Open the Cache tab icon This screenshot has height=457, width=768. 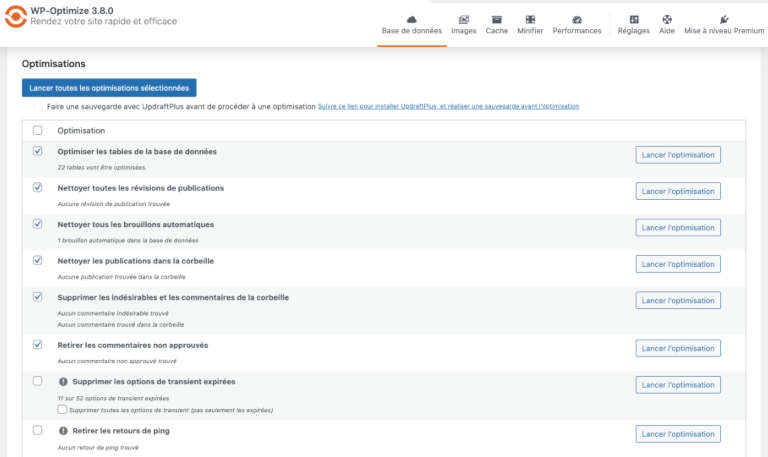tap(497, 19)
